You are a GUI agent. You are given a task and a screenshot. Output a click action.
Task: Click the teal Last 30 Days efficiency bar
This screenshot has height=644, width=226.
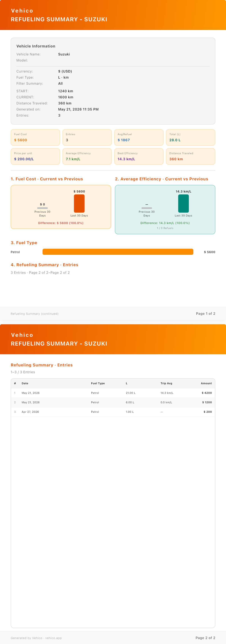183,204
